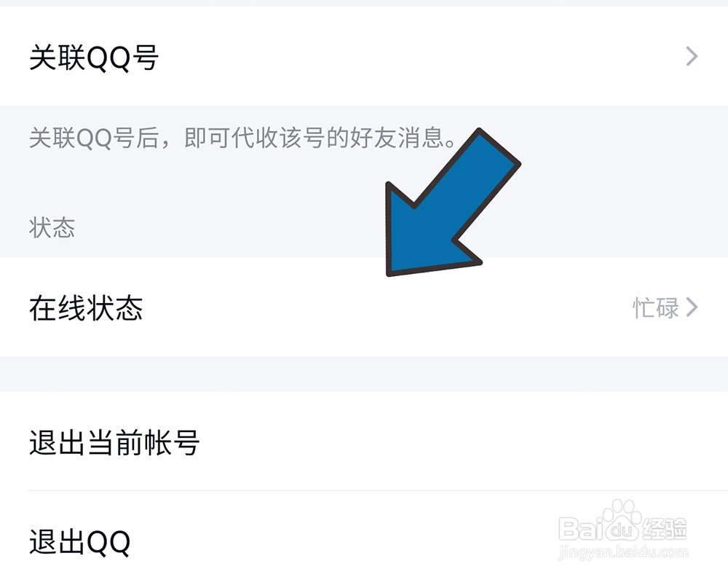728x577 pixels.
Task: Click the Baidu paw print icon
Action: pos(622,519)
